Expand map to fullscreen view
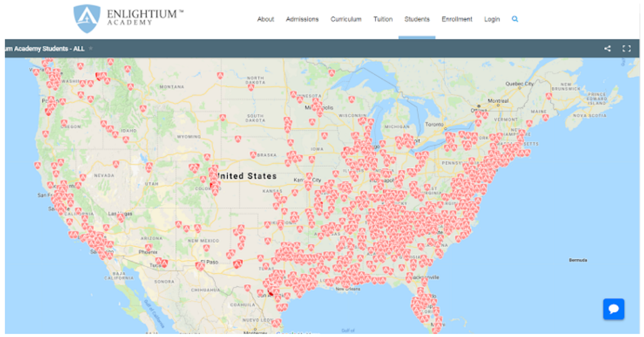 click(627, 48)
